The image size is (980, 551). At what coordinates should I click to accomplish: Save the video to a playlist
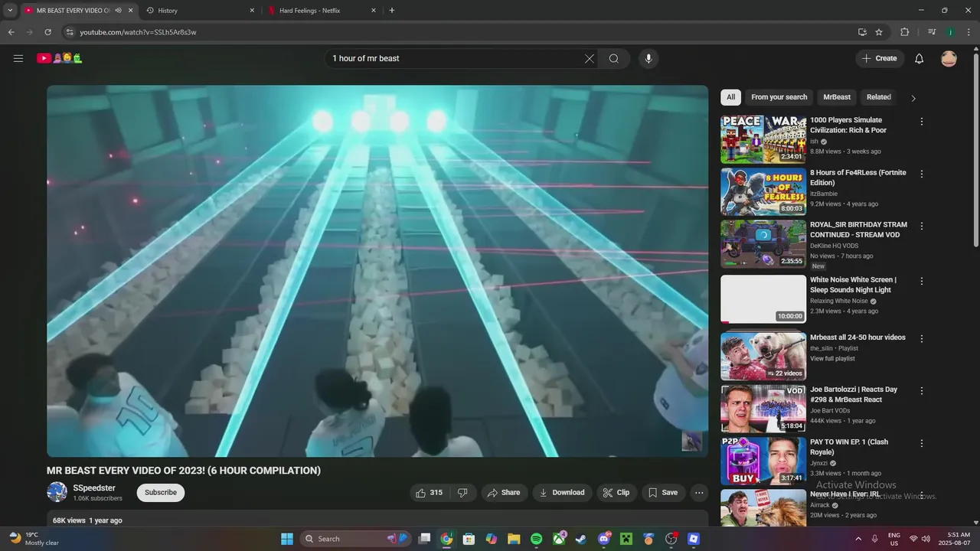(x=663, y=493)
